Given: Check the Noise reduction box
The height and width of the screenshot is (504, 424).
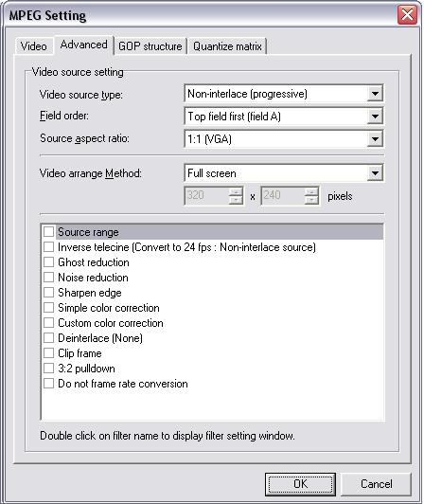Looking at the screenshot, I should [49, 277].
